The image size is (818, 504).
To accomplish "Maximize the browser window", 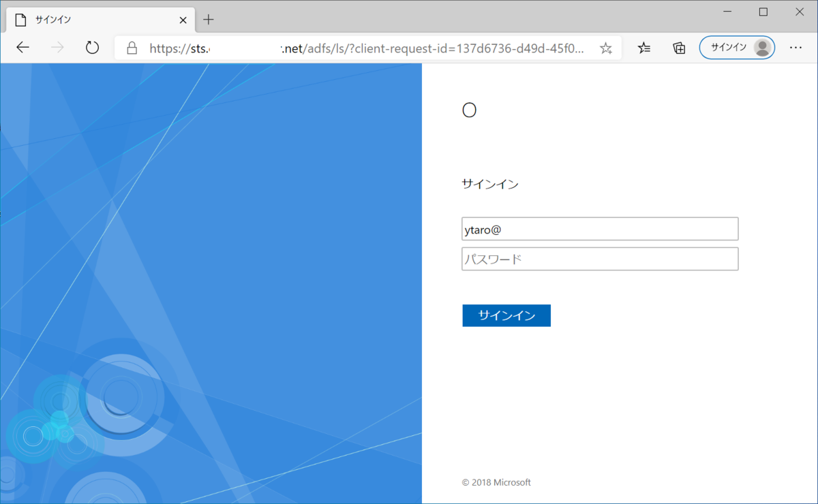I will coord(763,12).
